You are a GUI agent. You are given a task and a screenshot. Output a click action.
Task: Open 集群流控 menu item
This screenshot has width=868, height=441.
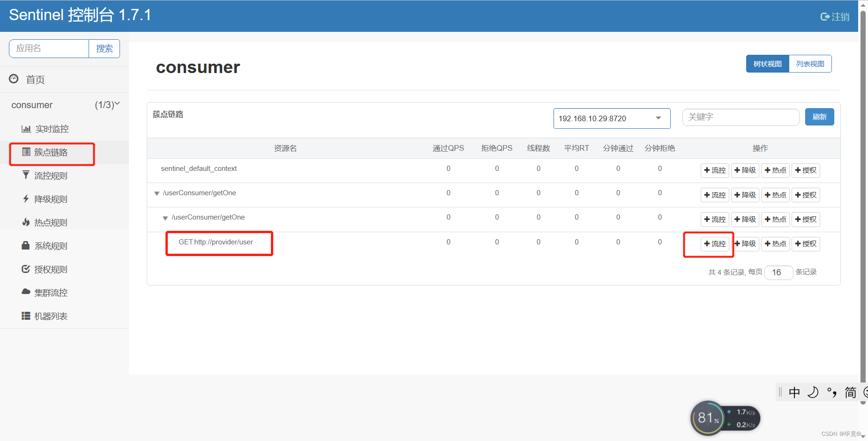64,293
